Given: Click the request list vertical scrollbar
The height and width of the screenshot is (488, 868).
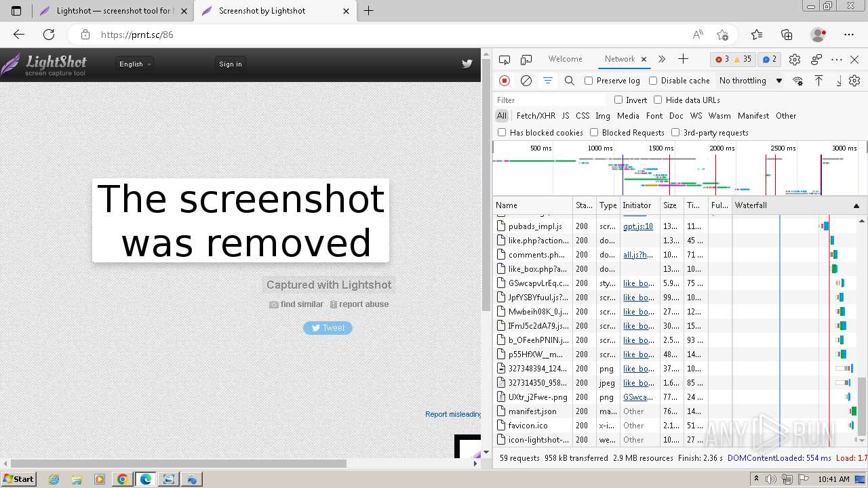Looking at the screenshot, I should [x=862, y=407].
